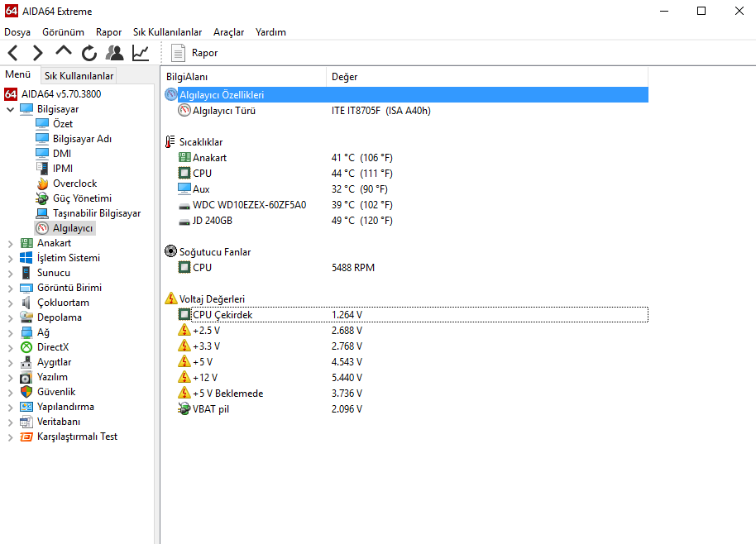Viewport: 756px width, 544px height.
Task: Click the Depolama storage icon
Action: coord(26,317)
